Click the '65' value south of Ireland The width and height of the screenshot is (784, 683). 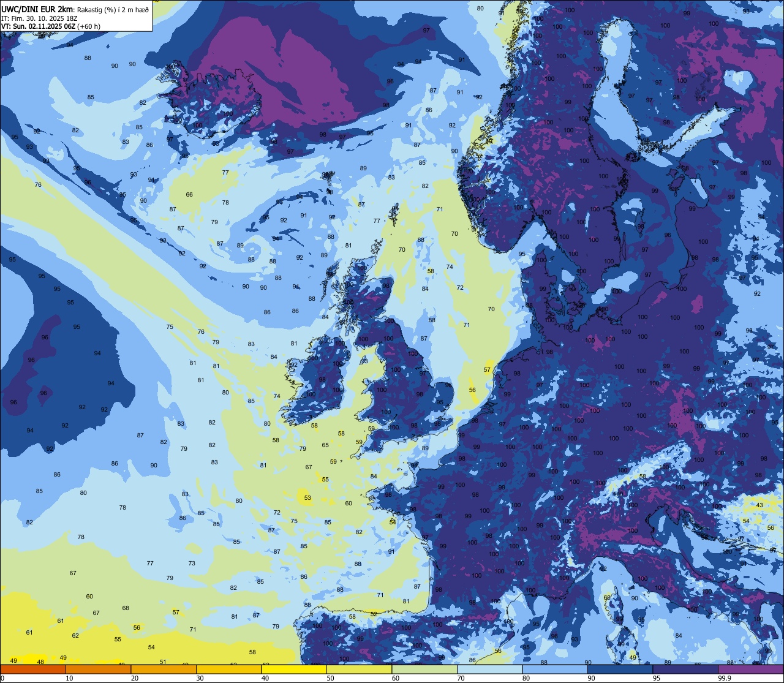325,445
